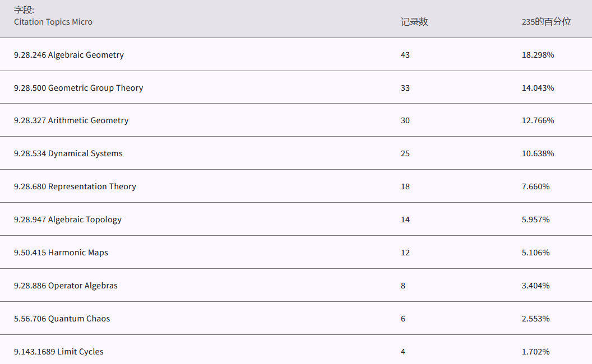Select the 5.56.706 Quantum Chaos entry

tap(62, 319)
